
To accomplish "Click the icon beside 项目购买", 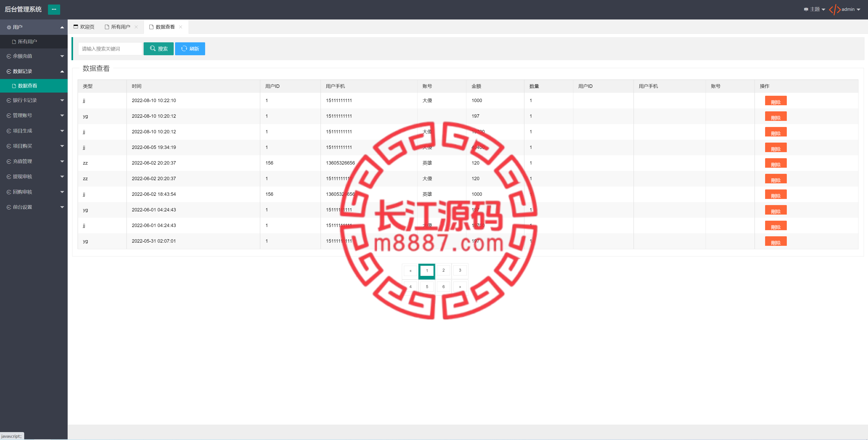I will pos(9,146).
